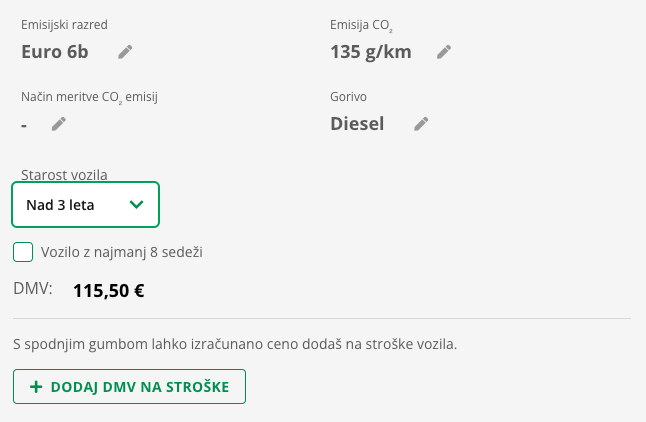This screenshot has height=422, width=646.
Task: Click 'Dodaj DMV na stroške' button
Action: coord(129,387)
